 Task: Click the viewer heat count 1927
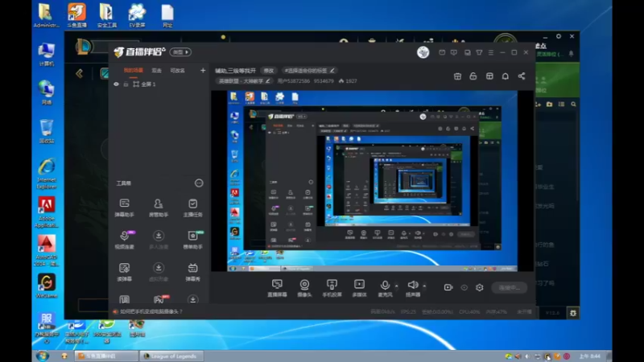click(348, 81)
